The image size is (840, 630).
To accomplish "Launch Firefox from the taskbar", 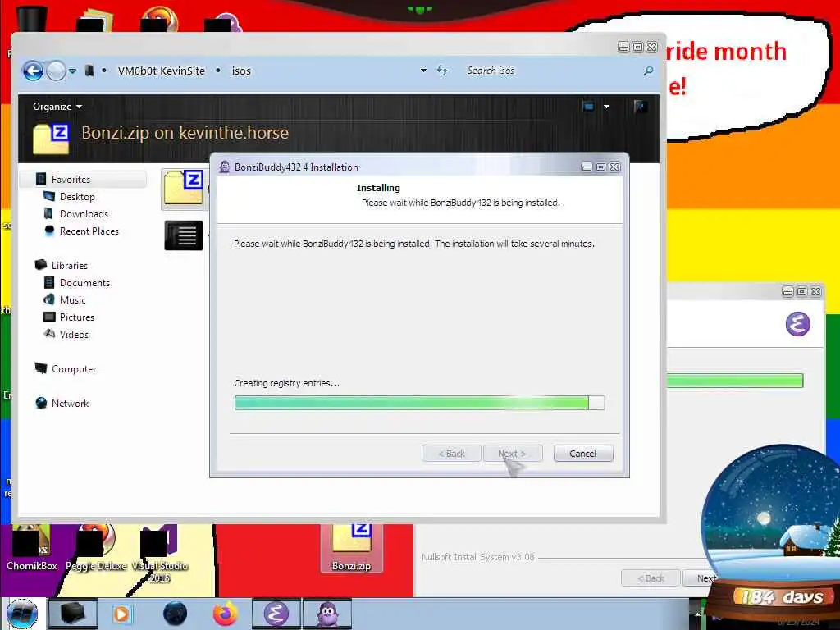I will pos(226,614).
